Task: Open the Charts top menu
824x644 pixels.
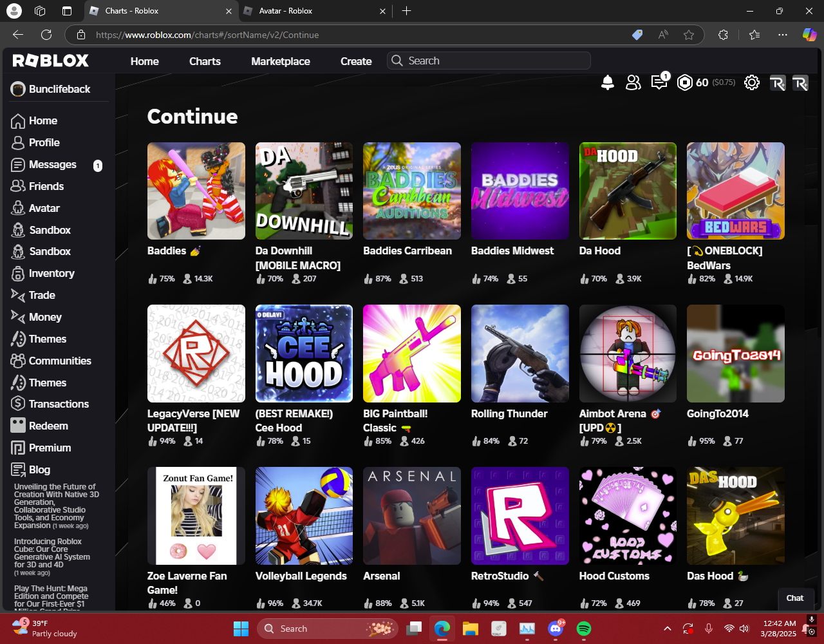Action: pyautogui.click(x=205, y=61)
